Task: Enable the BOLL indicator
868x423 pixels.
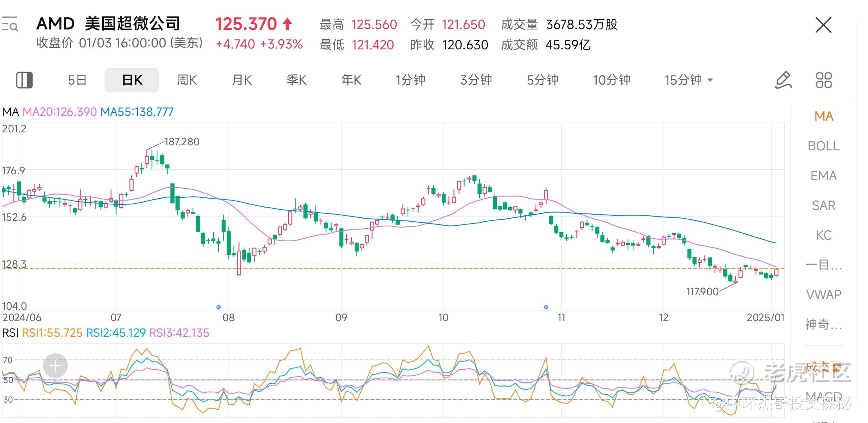Action: pos(824,146)
